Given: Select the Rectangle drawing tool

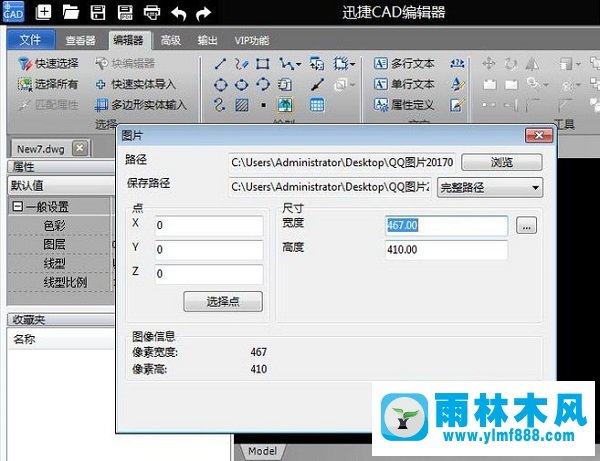Looking at the screenshot, I should coord(262,64).
